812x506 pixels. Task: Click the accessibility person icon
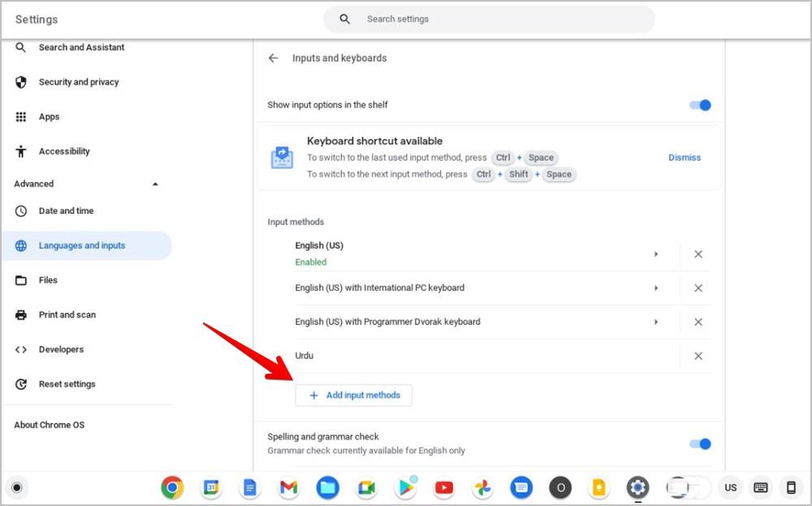[x=21, y=151]
